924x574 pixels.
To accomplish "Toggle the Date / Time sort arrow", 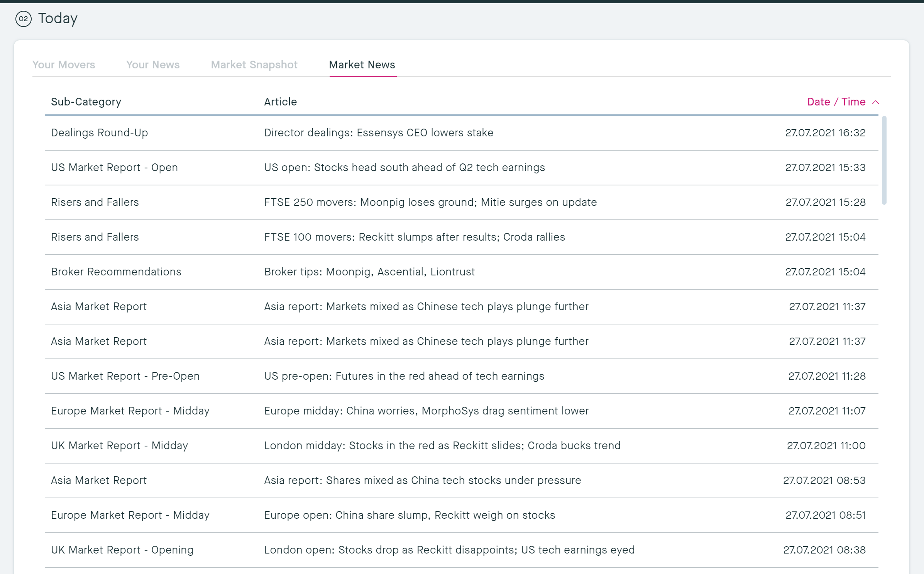I will click(x=875, y=102).
